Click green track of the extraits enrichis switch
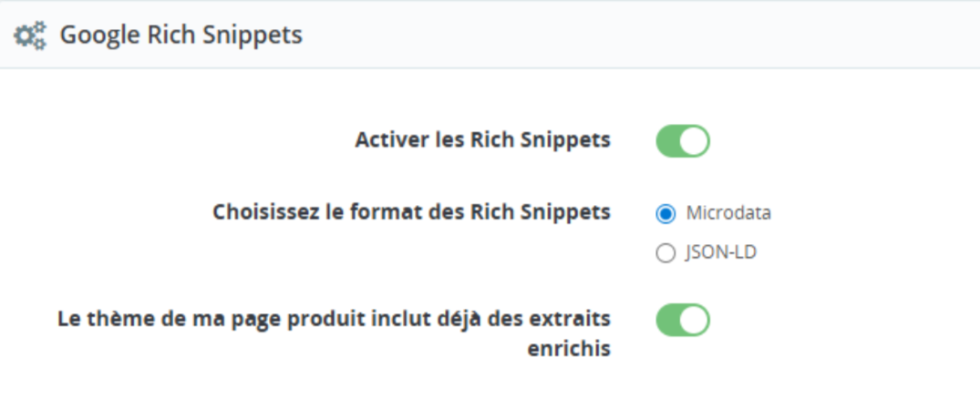Screen dimensions: 980x419 click(x=670, y=320)
